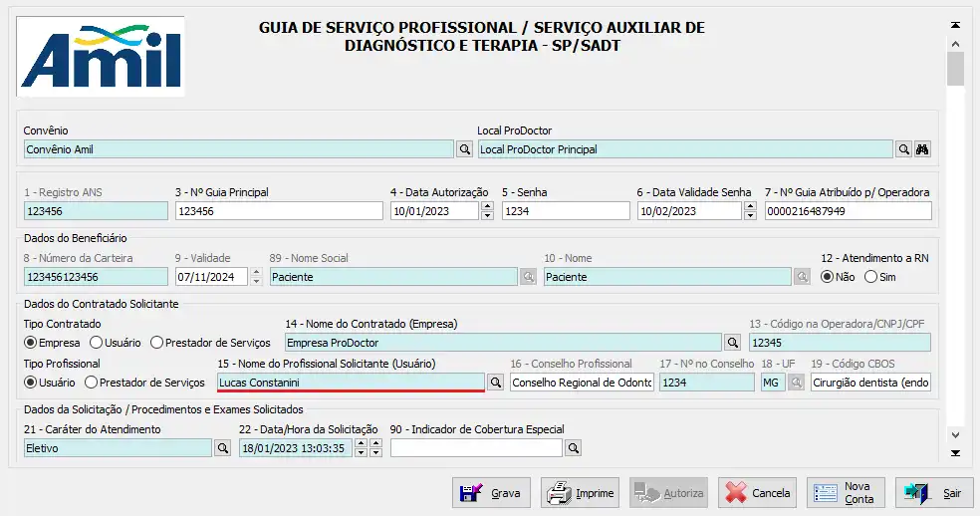This screenshot has height=516, width=980.
Task: Click the Código na Operadora/CNPJ/CPF field
Action: 840,343
